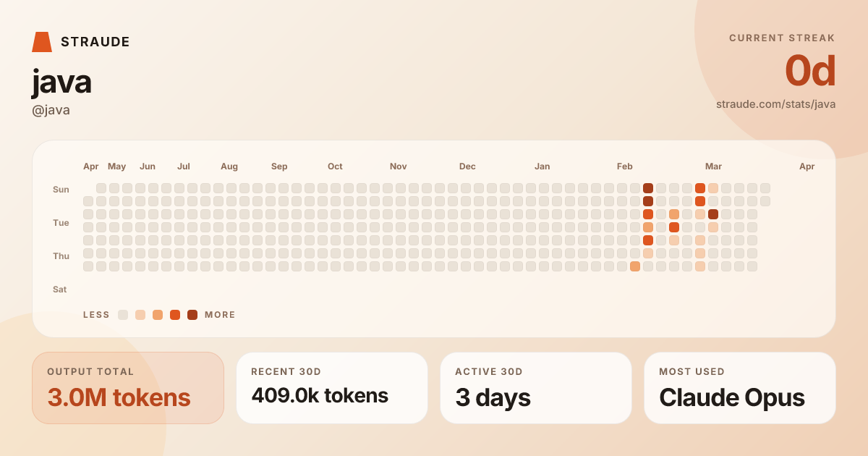Select the lightest legend swatch beside LESS
This screenshot has height=456, width=868.
click(x=123, y=315)
